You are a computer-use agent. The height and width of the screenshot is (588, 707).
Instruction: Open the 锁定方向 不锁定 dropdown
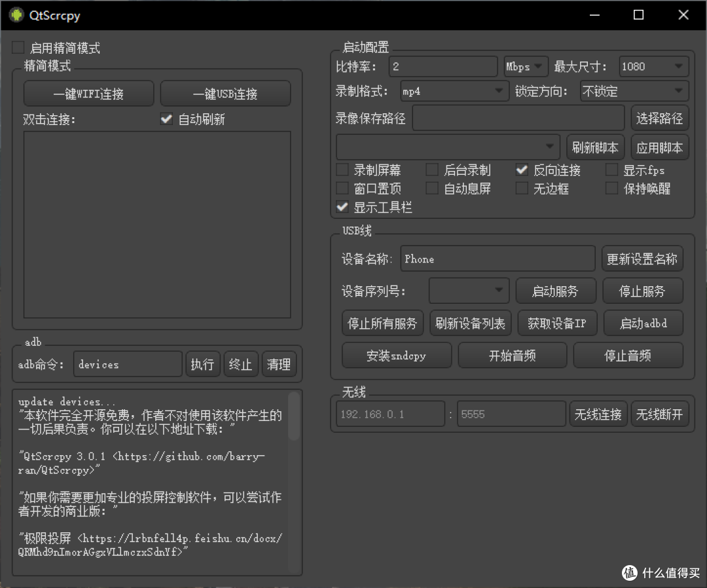(x=634, y=91)
